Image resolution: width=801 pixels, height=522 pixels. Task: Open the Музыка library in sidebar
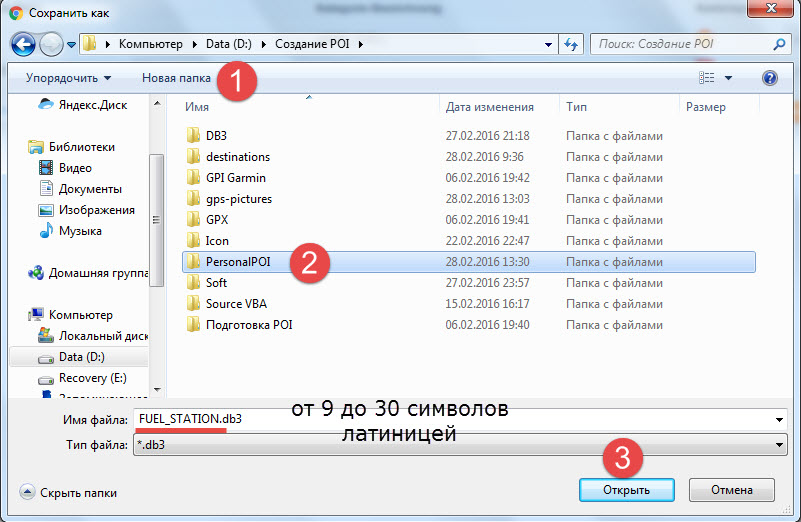point(79,231)
